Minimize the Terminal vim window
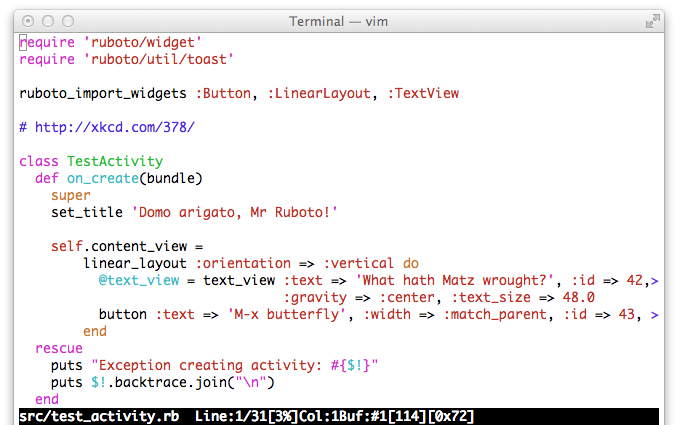Screen dimensions: 678x425 point(48,21)
